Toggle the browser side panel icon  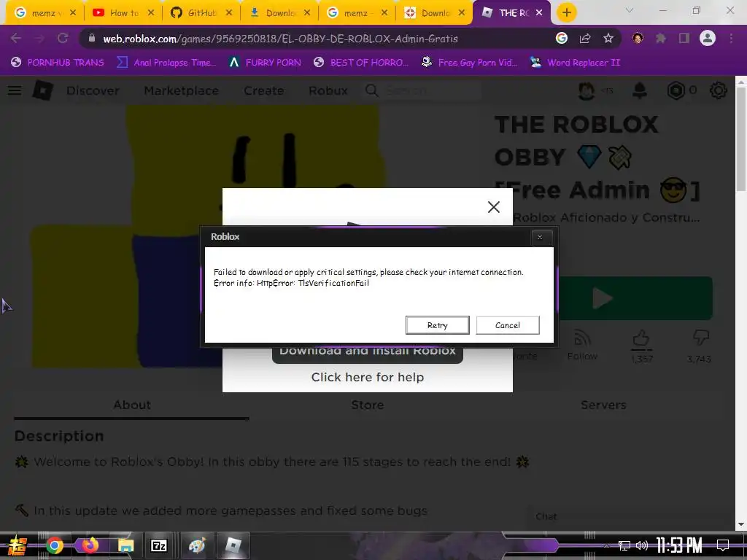(x=684, y=38)
